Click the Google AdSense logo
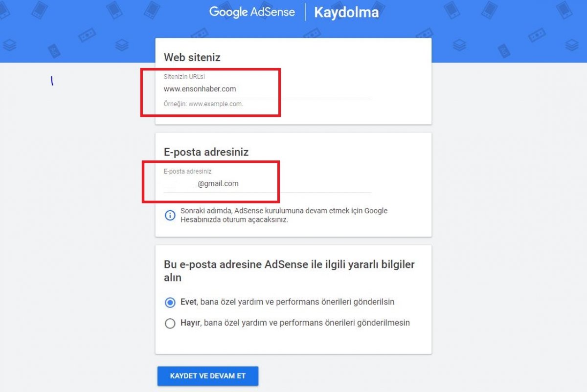Image resolution: width=587 pixels, height=392 pixels. [252, 12]
